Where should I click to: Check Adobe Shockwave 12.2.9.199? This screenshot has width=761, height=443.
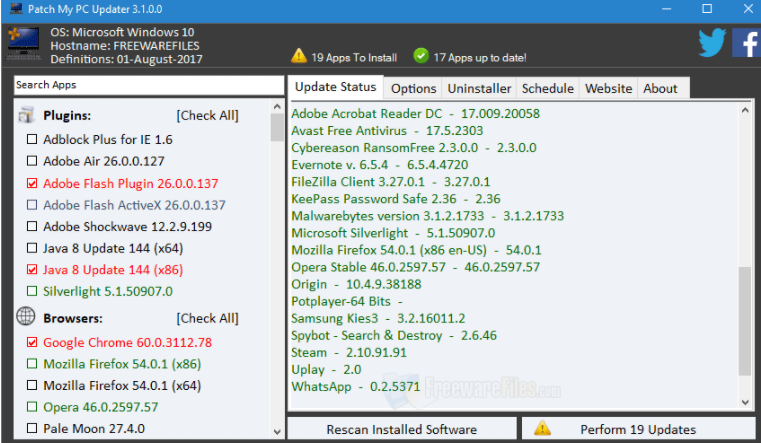pyautogui.click(x=32, y=226)
